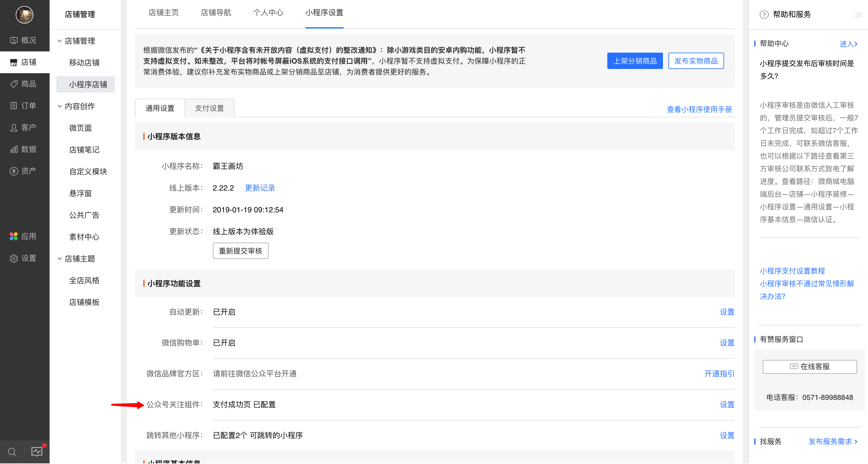Enter the help center via 进入 link

coord(848,44)
